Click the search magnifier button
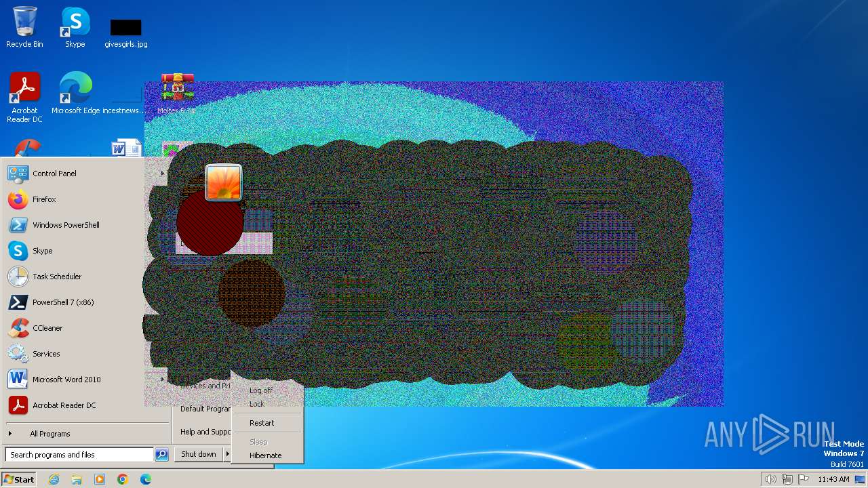This screenshot has width=868, height=488. pos(161,455)
